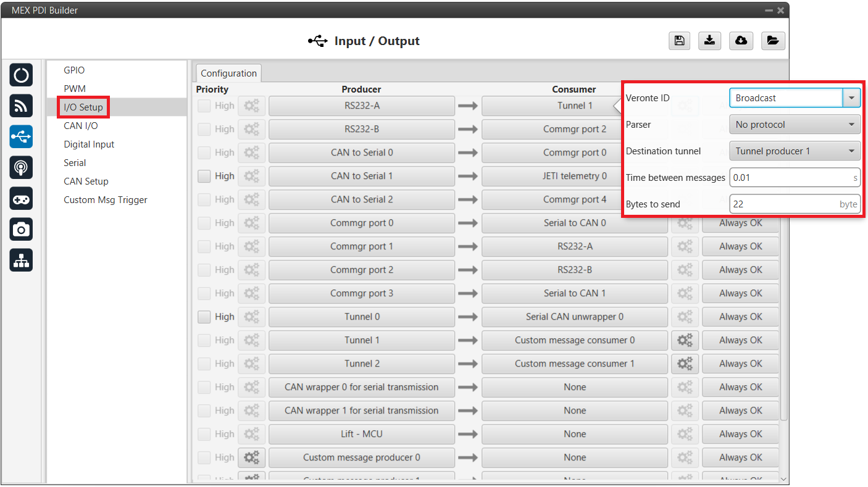This screenshot has width=868, height=487.
Task: Click the open folder icon
Action: pos(772,41)
